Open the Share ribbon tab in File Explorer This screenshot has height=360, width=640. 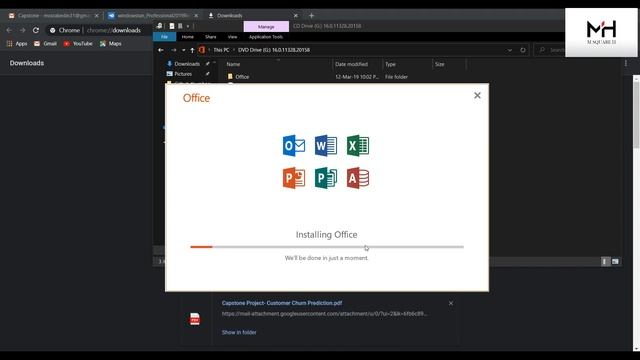point(211,37)
